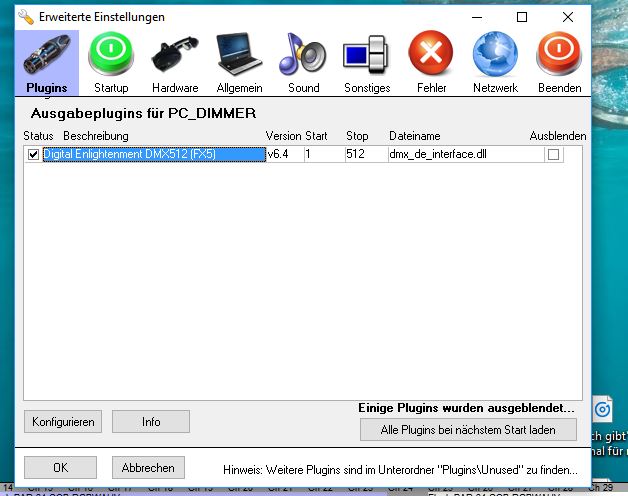
Task: Click the Abbrechen button
Action: 148,468
